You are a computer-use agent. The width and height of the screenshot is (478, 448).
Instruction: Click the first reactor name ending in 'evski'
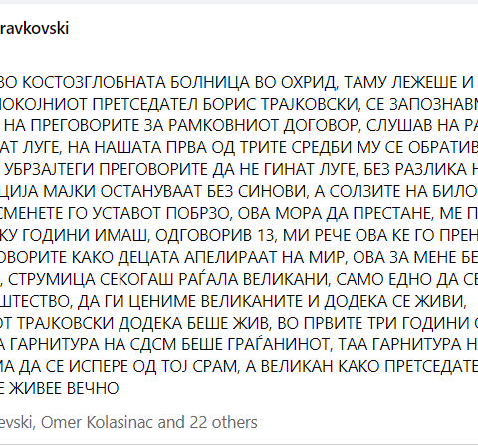[x=18, y=422]
